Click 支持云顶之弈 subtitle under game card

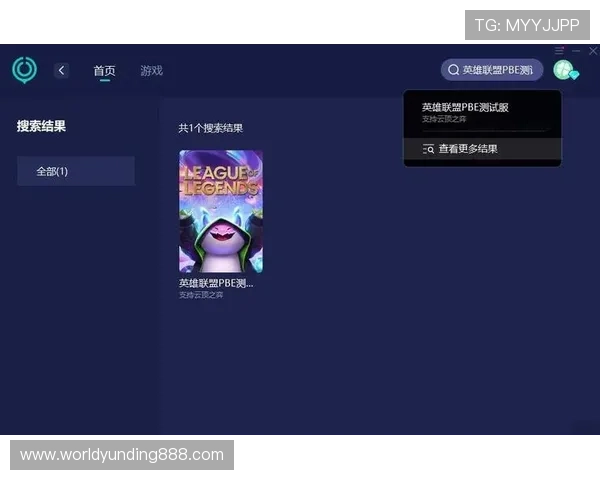201,295
